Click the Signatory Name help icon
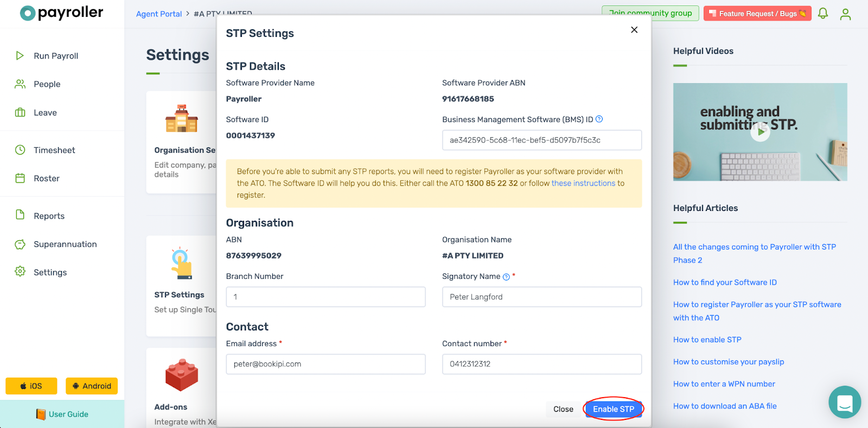This screenshot has width=868, height=428. (506, 276)
